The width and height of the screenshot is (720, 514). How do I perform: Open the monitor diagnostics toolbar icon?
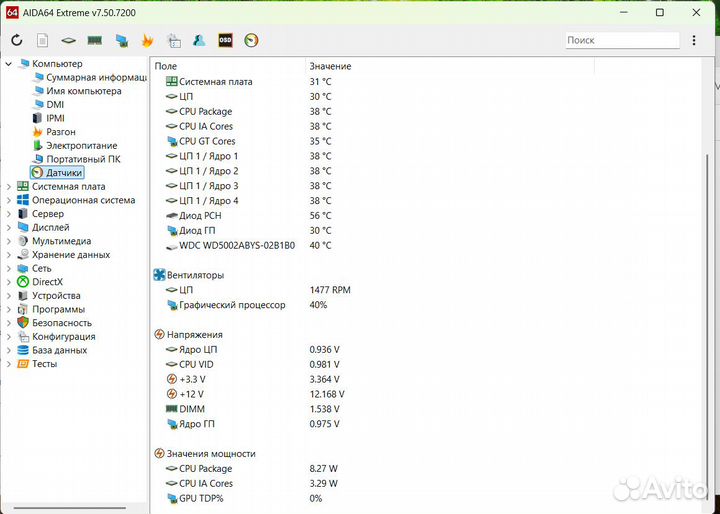tap(121, 41)
